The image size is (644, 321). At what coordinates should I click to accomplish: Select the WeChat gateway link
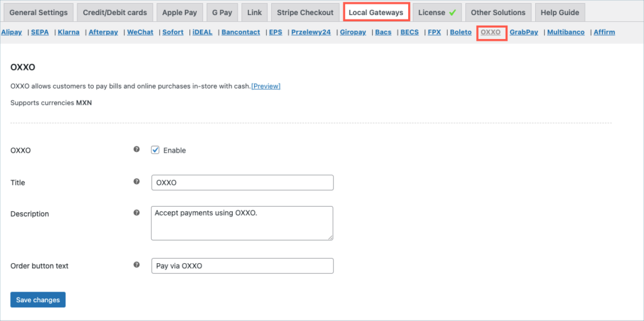[x=140, y=32]
